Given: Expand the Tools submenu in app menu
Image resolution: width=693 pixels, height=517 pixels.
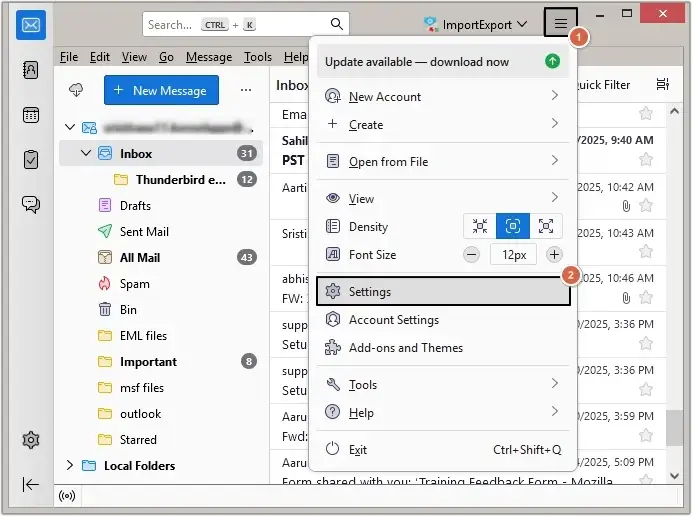Looking at the screenshot, I should click(555, 384).
